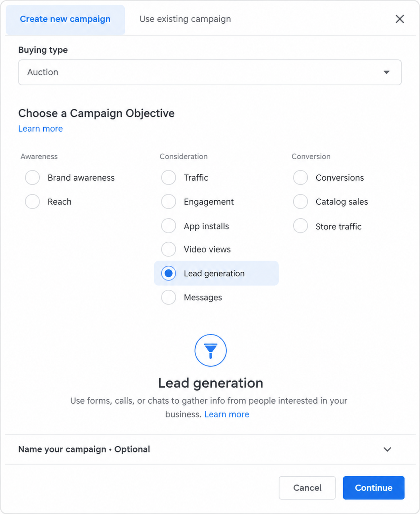Select the Brand awareness objective
Image resolution: width=420 pixels, height=514 pixels.
coord(32,178)
